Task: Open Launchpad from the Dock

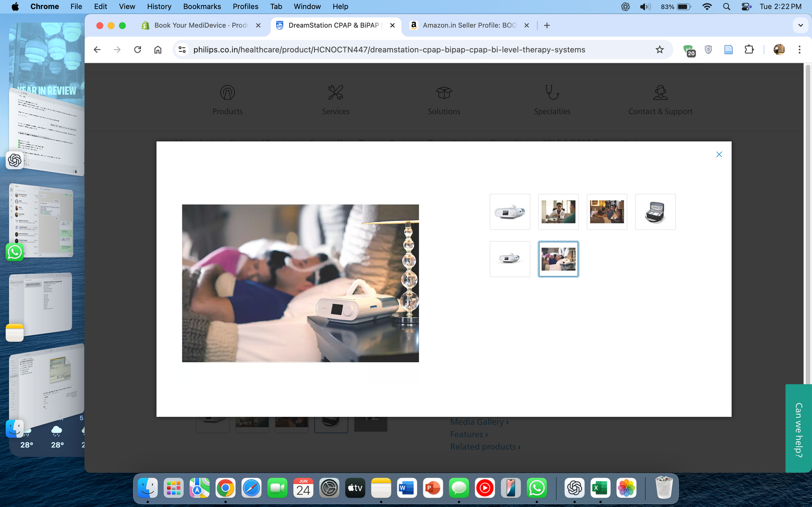Action: coord(174,488)
